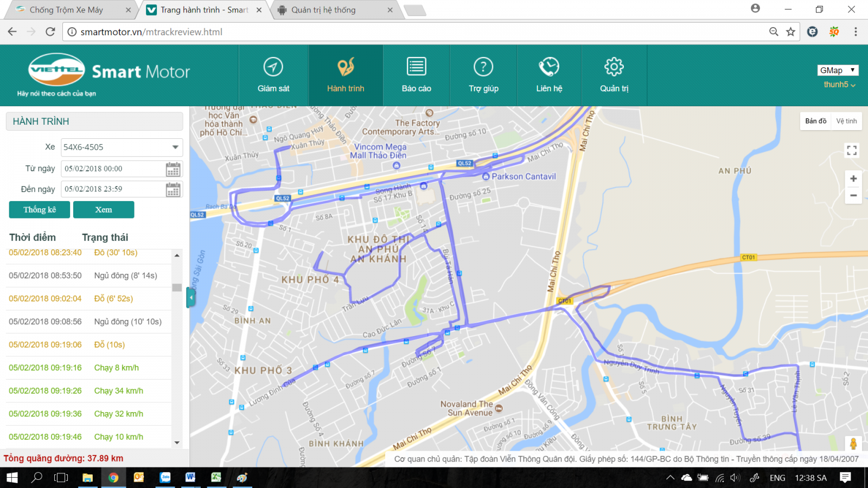
Task: Open the Báo cáo reports section
Action: (416, 75)
